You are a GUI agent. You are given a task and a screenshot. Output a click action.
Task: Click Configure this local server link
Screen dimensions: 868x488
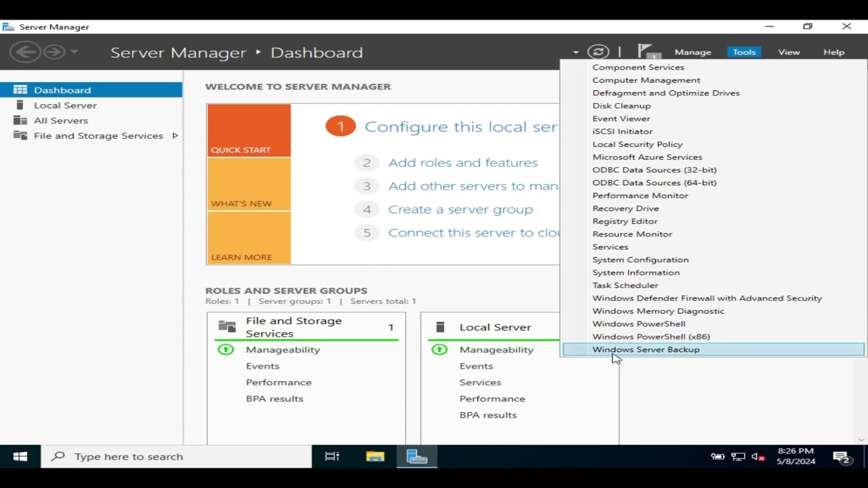pyautogui.click(x=460, y=127)
